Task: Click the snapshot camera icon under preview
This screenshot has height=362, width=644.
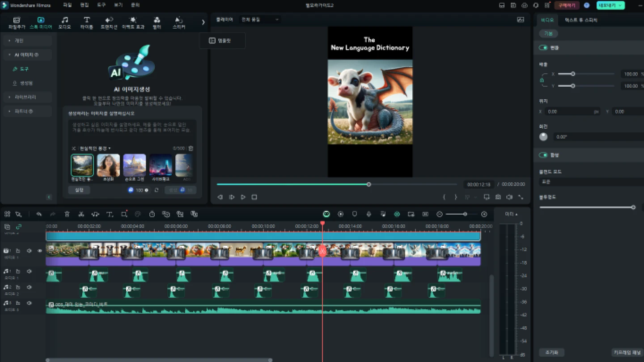Action: coord(498,197)
